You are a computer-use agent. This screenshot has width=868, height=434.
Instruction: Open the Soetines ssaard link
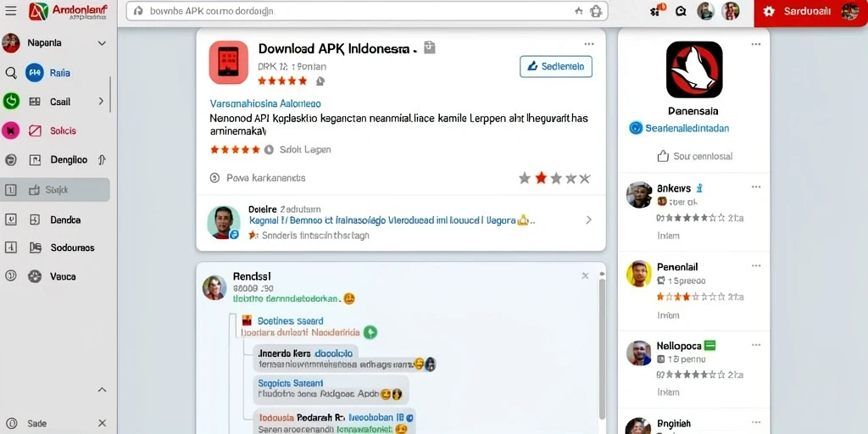coord(291,321)
